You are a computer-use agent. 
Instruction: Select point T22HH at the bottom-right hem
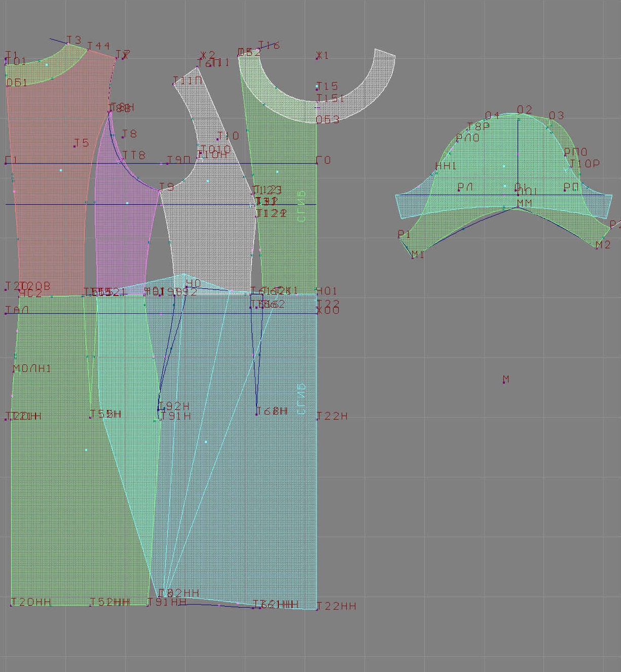(x=317, y=609)
